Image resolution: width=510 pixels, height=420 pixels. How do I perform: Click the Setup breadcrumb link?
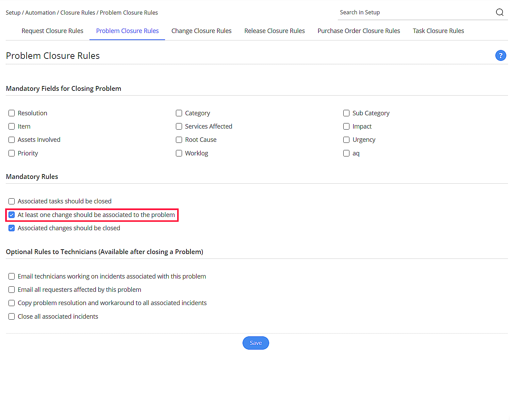(x=13, y=13)
